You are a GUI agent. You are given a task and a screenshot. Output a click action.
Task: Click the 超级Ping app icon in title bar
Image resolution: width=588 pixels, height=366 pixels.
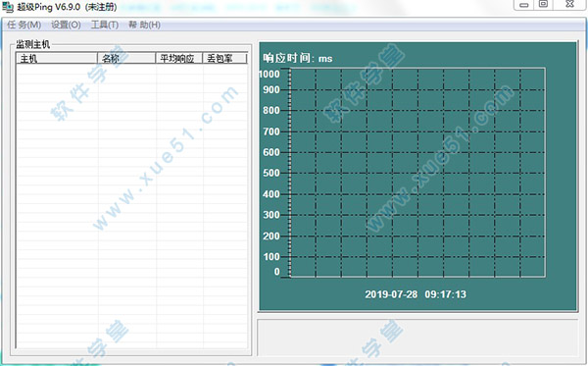pyautogui.click(x=8, y=7)
